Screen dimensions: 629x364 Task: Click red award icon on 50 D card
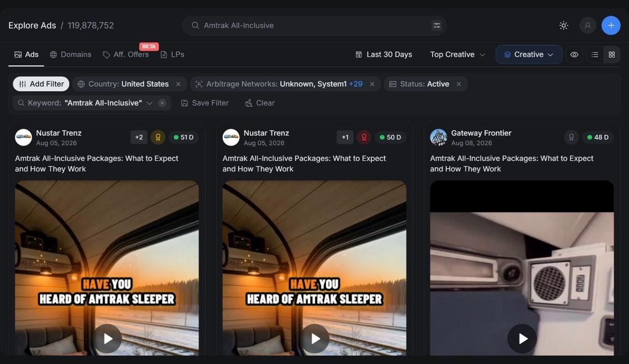364,137
